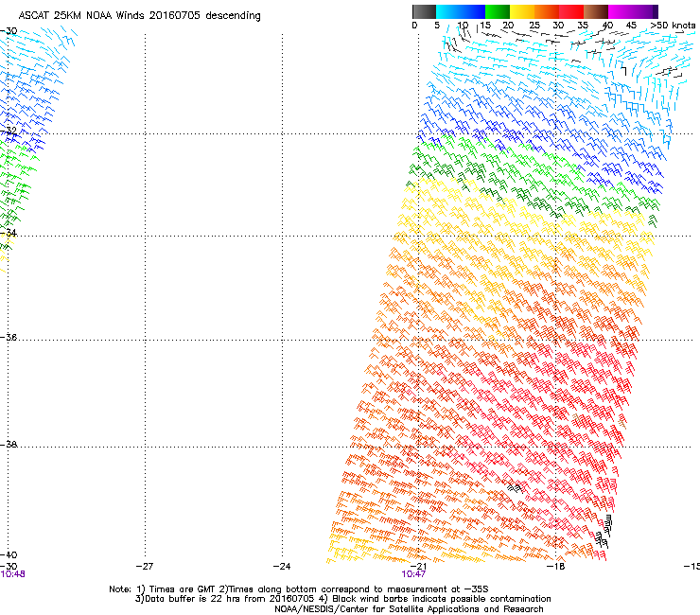Click the latitude label '-38'
This screenshot has height=615, width=700.
9,445
